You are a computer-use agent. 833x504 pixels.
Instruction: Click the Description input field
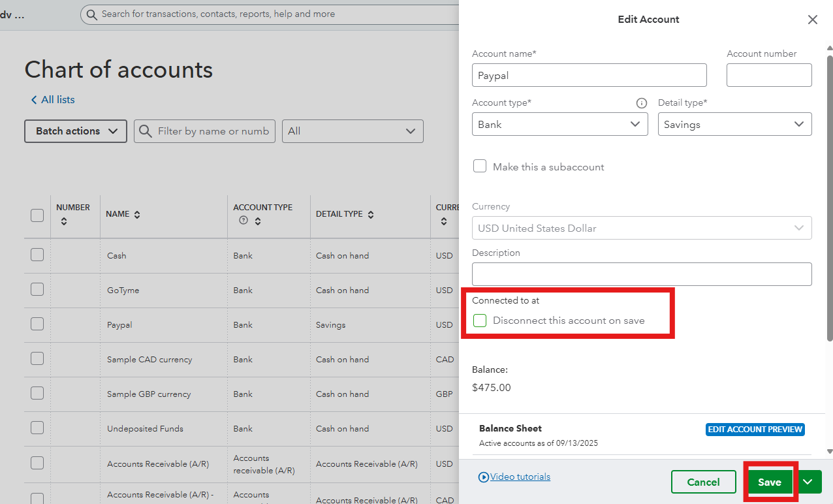641,274
